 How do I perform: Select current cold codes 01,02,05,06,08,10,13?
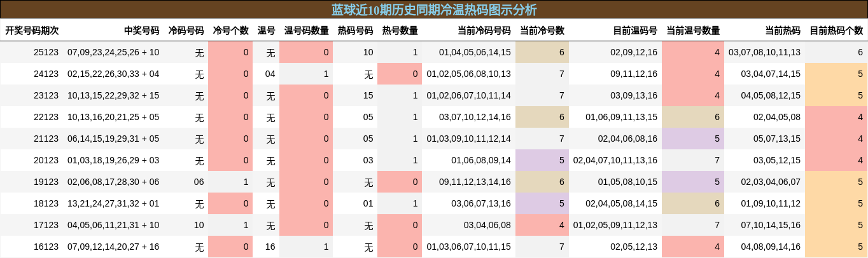click(469, 74)
